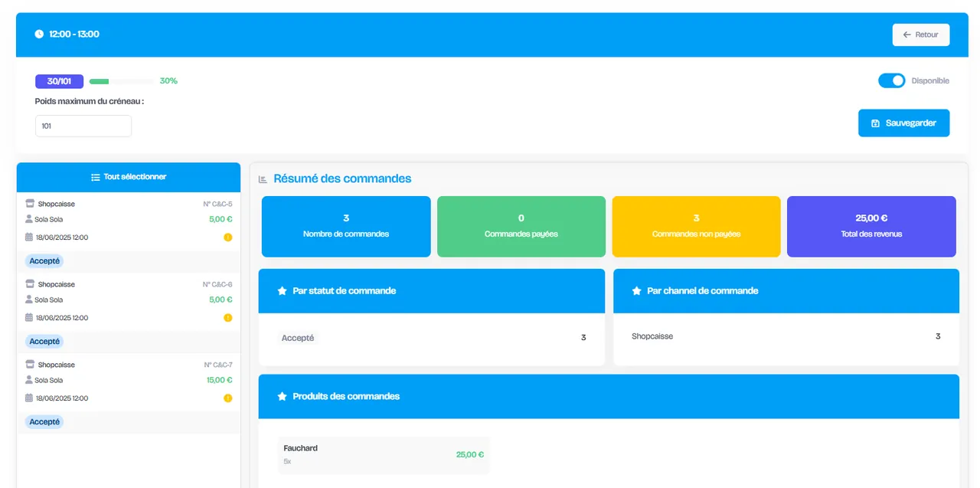Click the chart icon beside Résumé des commandes
Viewport: 980px width, 488px height.
(263, 179)
